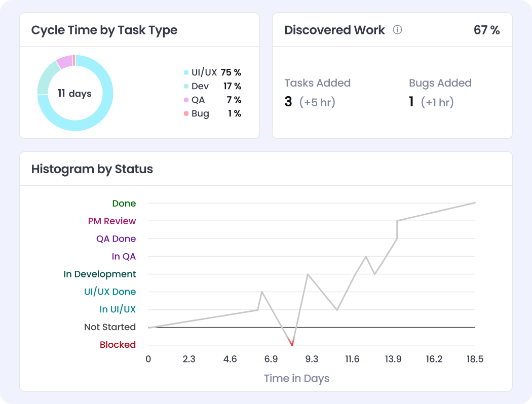The height and width of the screenshot is (404, 532).
Task: Click the red Blocked dip on the line
Action: point(292,343)
